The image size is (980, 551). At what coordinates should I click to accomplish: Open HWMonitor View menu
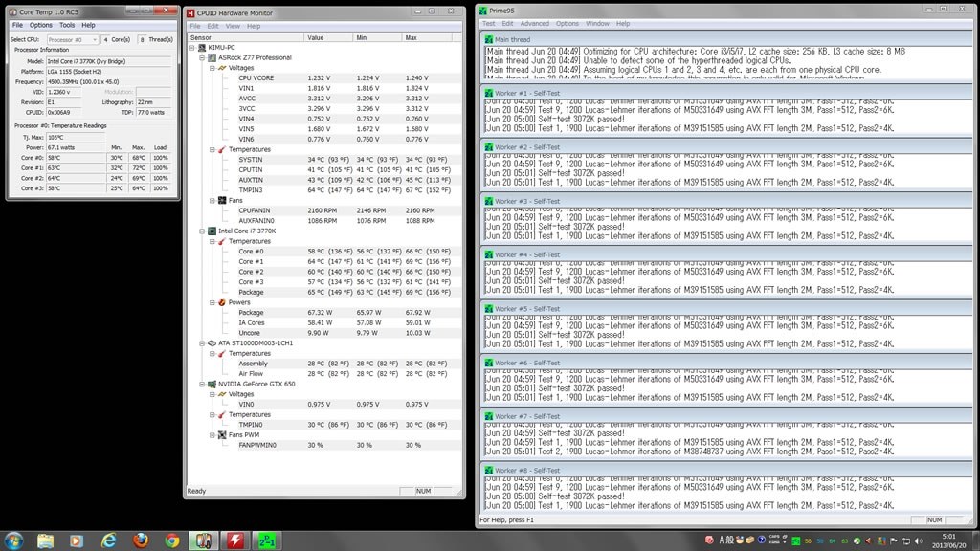click(233, 26)
